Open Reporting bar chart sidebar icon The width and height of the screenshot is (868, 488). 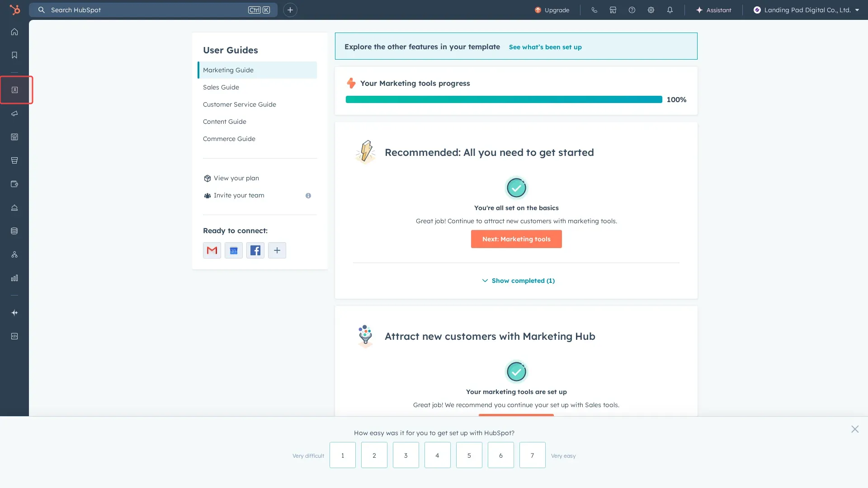click(x=14, y=278)
